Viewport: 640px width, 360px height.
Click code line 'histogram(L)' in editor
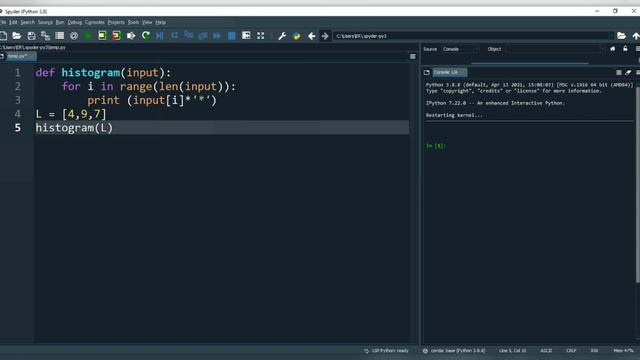point(74,128)
